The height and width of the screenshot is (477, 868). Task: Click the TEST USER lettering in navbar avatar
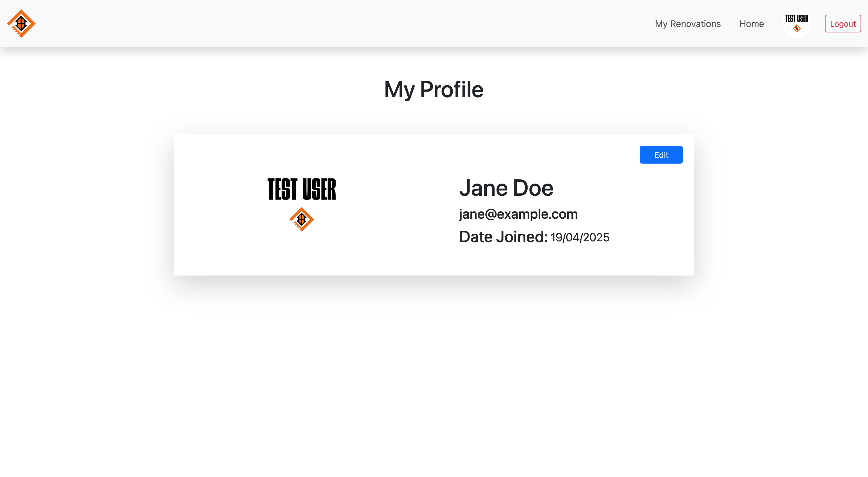(797, 19)
